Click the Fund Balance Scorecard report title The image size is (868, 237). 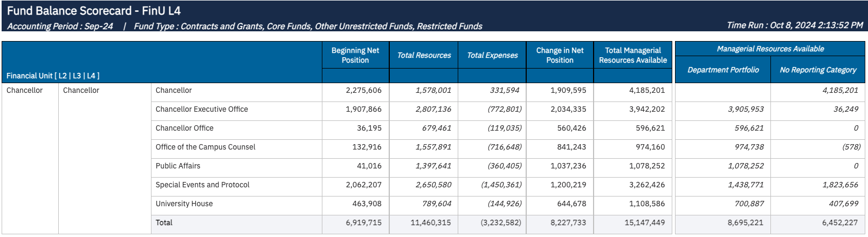(94, 11)
